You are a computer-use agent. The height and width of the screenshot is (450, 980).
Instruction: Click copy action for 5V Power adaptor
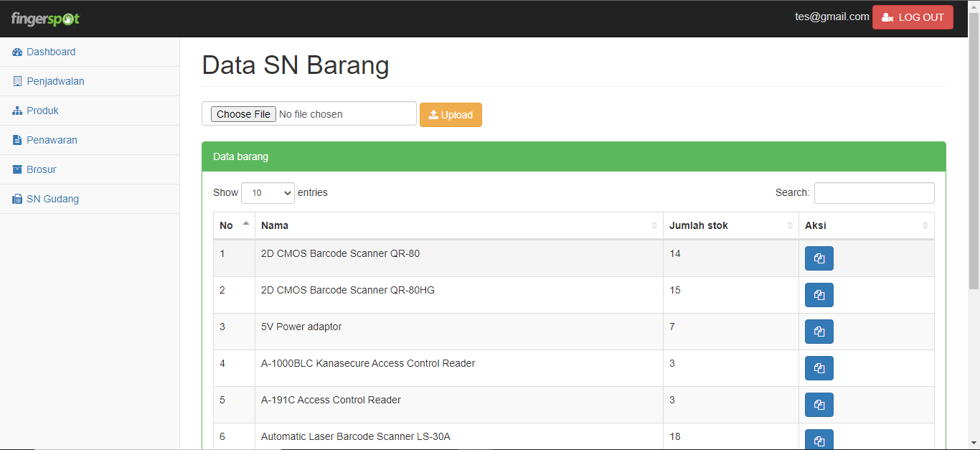(x=819, y=332)
